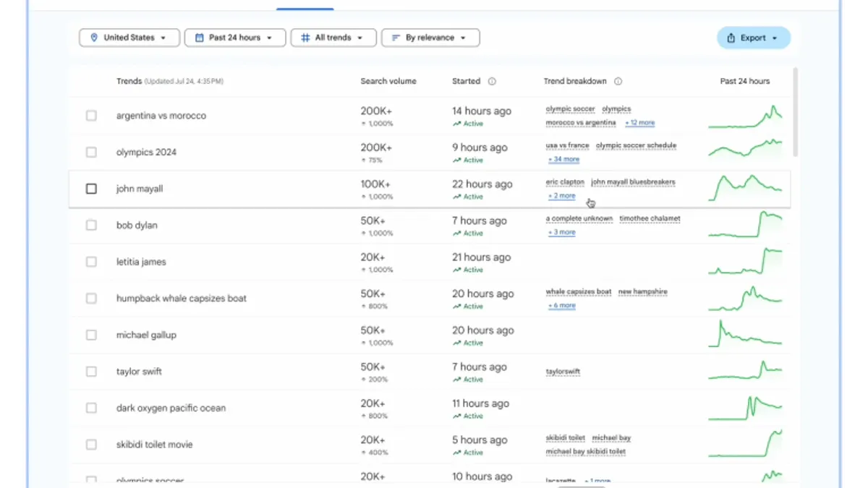Click the michael bay skibidi toilet tag

(586, 451)
